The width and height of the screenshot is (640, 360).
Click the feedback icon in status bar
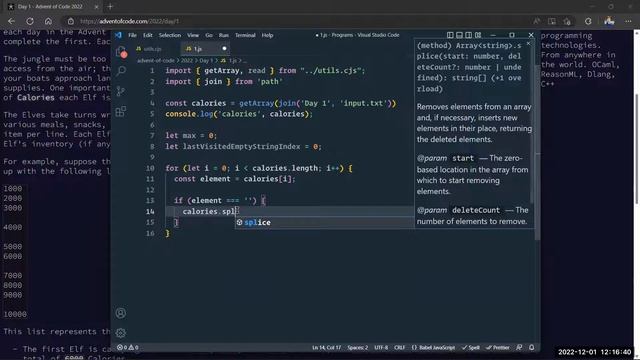(x=519, y=347)
